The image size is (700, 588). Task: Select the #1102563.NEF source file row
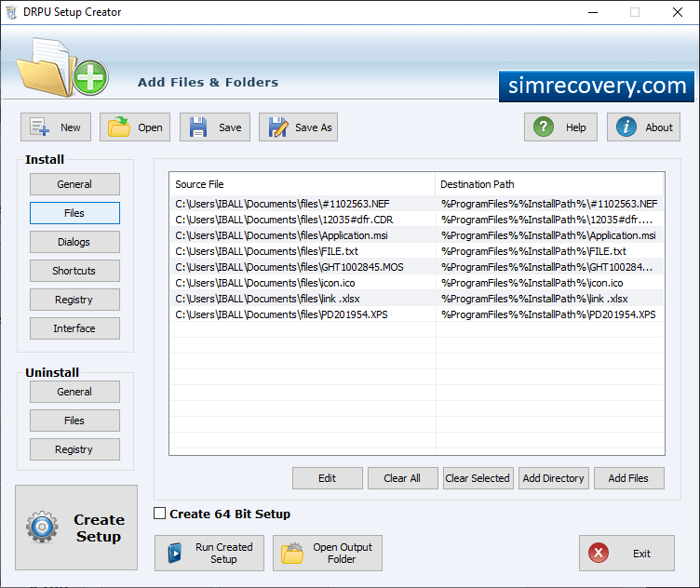pos(303,204)
